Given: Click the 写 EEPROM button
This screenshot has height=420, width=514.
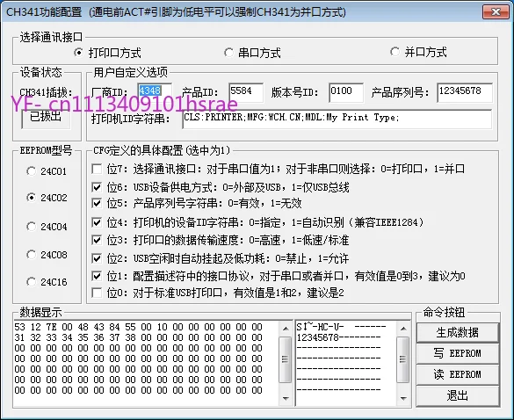Looking at the screenshot, I should coord(458,353).
